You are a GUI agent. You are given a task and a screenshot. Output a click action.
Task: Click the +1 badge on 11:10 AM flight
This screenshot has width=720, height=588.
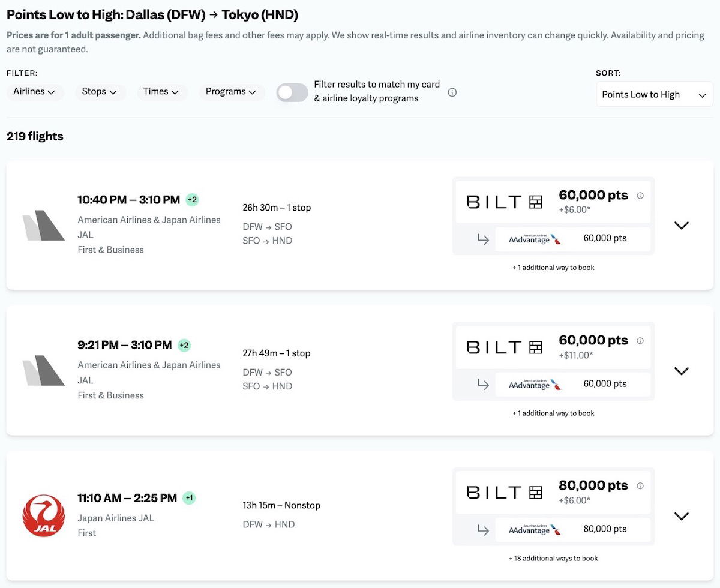pyautogui.click(x=189, y=498)
